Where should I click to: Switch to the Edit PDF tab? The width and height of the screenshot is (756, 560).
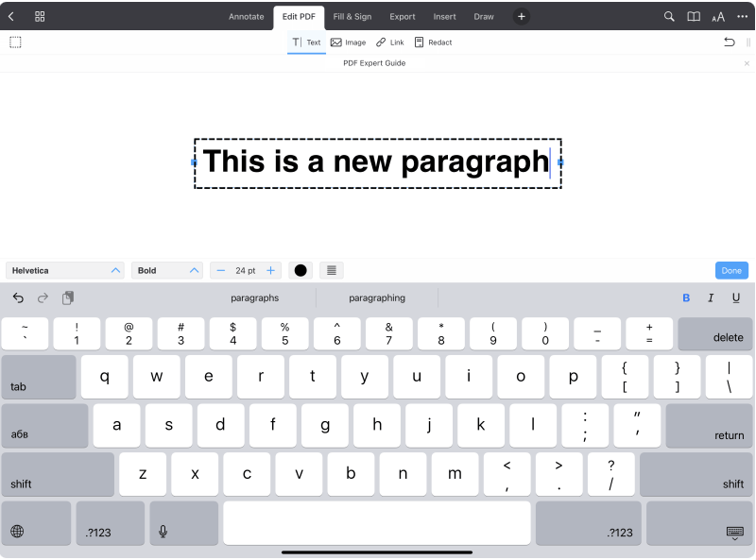click(299, 17)
